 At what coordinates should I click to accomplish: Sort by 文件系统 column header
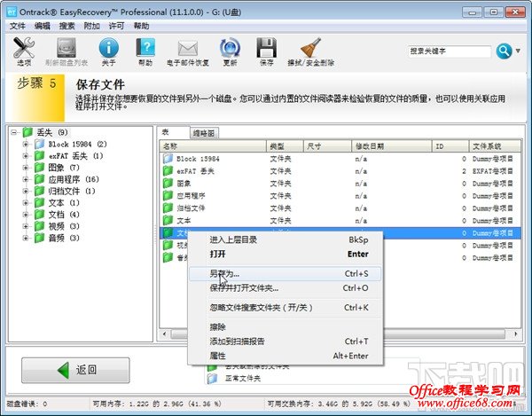coord(495,146)
